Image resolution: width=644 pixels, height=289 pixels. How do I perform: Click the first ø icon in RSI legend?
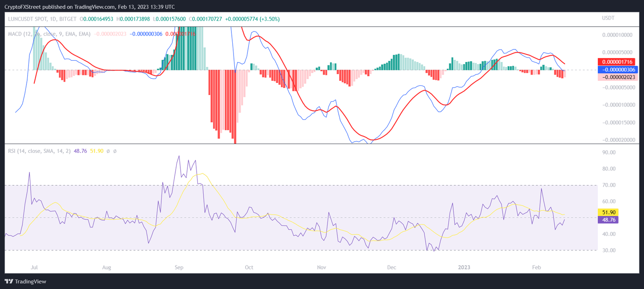(108, 151)
